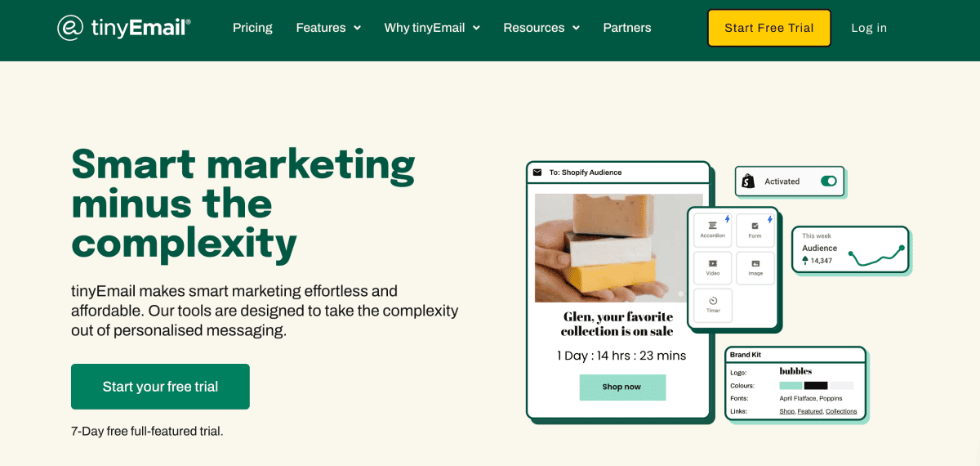The image size is (980, 466).
Task: Click the envelope icon beside Shopify Audience
Action: click(537, 173)
